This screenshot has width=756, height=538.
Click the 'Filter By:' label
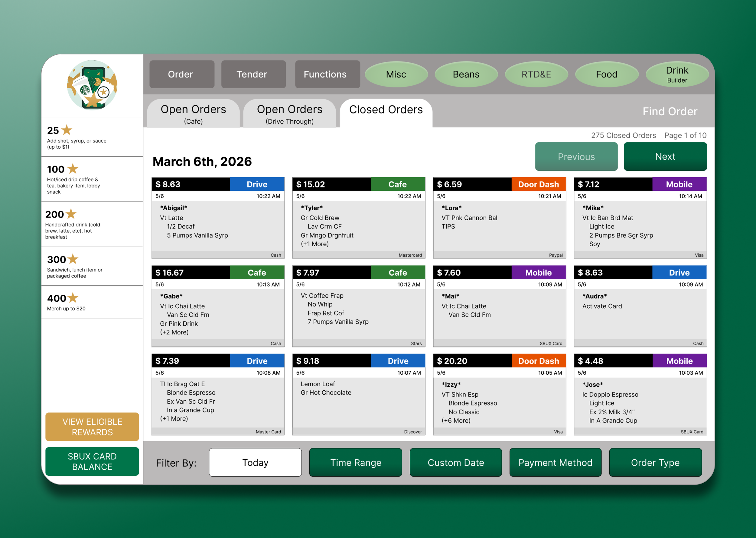176,463
